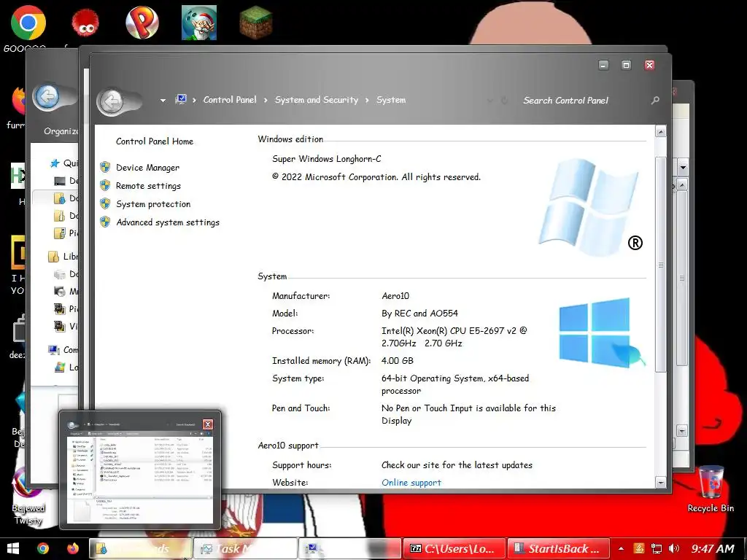Open the red fuzzy ball game icon

(85, 23)
